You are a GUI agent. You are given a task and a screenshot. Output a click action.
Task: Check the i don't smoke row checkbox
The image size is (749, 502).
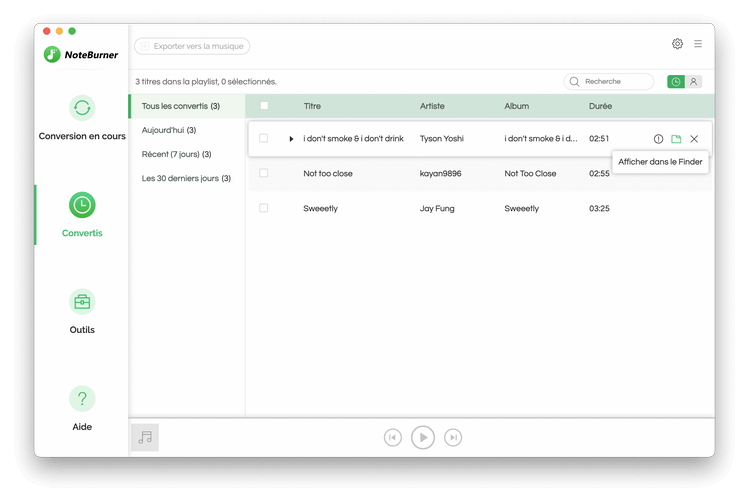(263, 139)
